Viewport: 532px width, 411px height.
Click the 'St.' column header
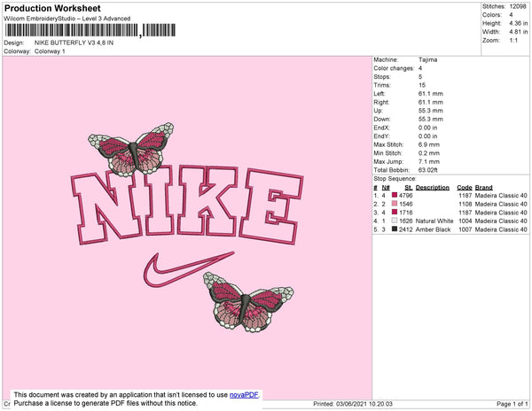coord(409,188)
